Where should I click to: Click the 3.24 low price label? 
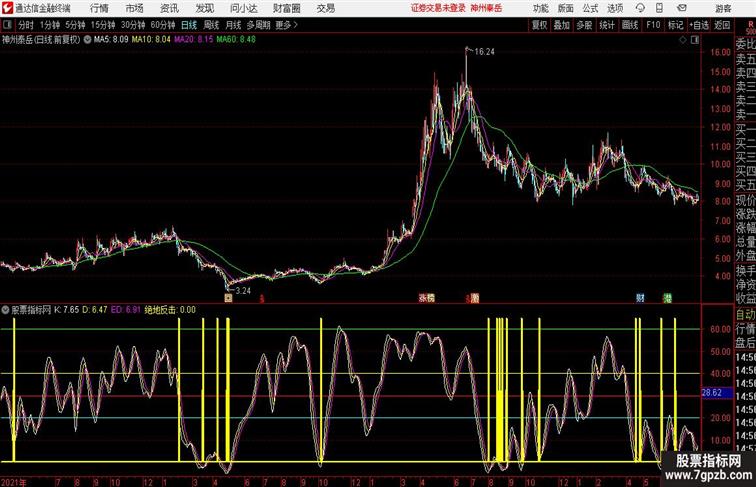coord(243,290)
